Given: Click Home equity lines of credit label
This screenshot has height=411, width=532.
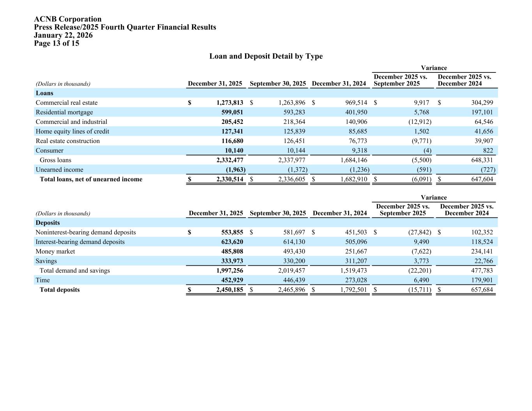Looking at the screenshot, I should 72,131.
